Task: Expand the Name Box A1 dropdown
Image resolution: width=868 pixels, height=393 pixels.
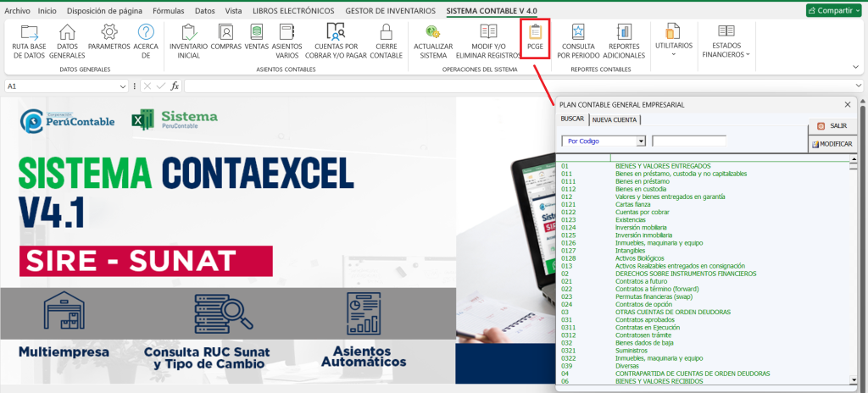Action: click(x=123, y=87)
